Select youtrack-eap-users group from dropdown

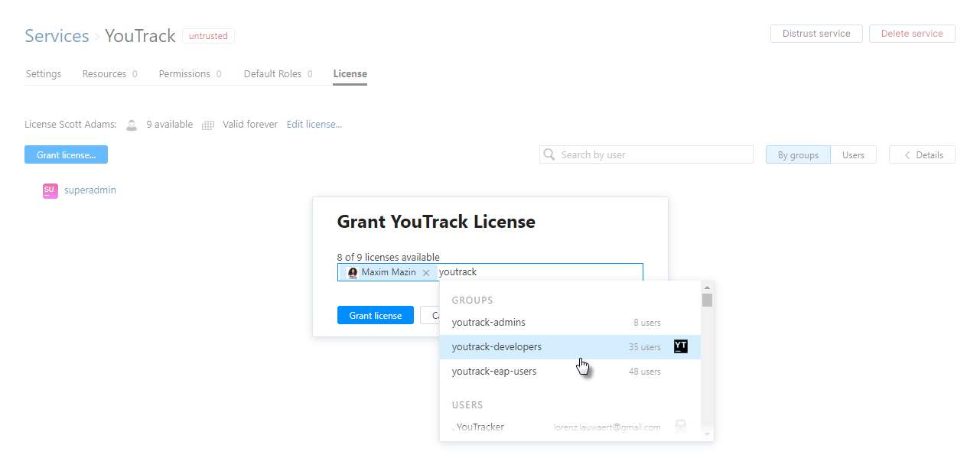[570, 372]
